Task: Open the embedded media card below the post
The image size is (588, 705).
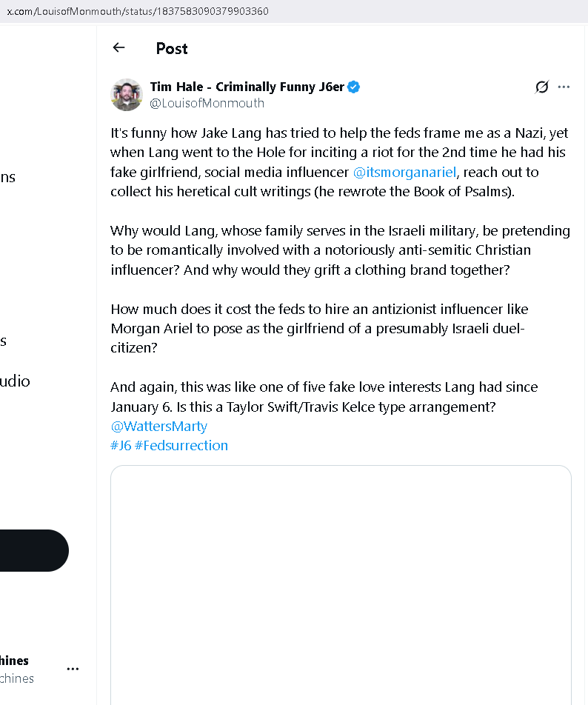Action: (x=341, y=585)
